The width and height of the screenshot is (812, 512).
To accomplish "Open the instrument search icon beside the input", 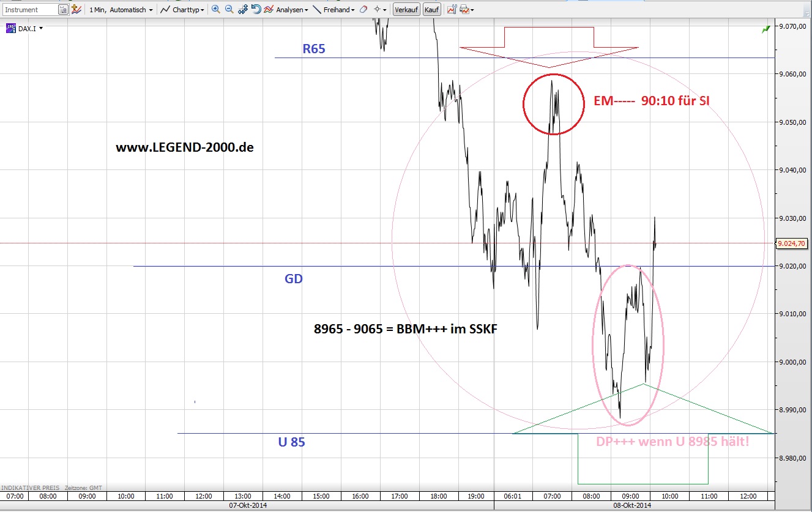I will [x=64, y=9].
